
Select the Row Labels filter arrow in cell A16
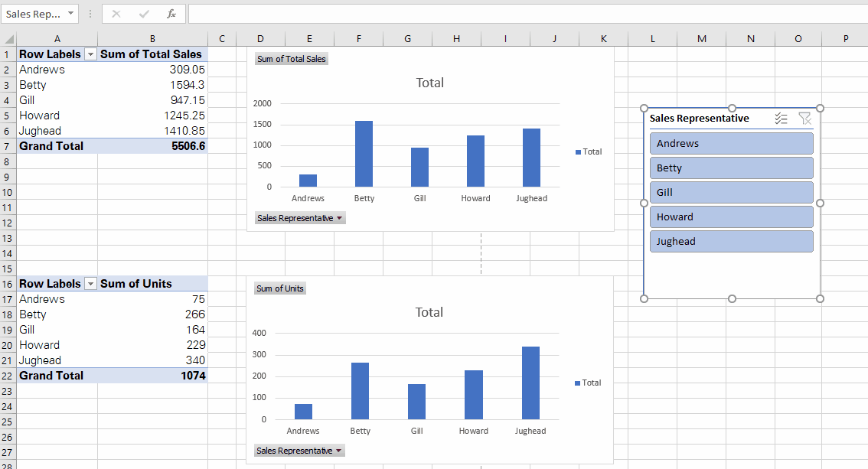pyautogui.click(x=90, y=283)
